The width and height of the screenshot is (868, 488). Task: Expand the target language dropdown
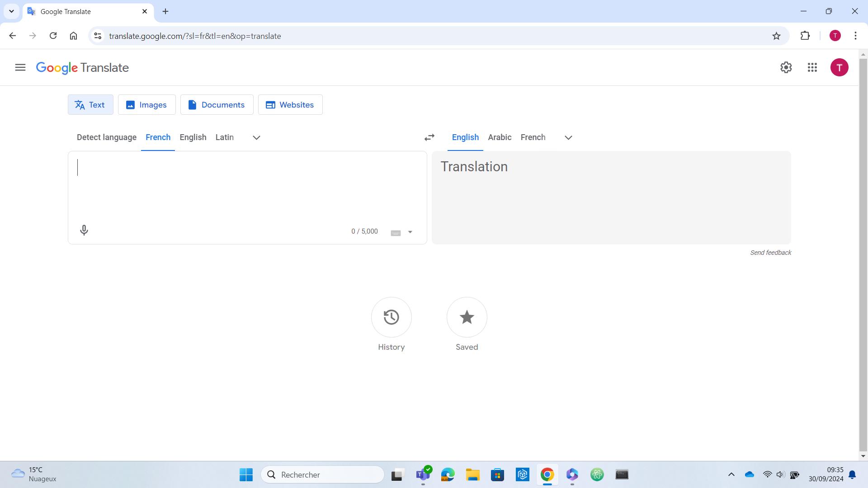(568, 138)
